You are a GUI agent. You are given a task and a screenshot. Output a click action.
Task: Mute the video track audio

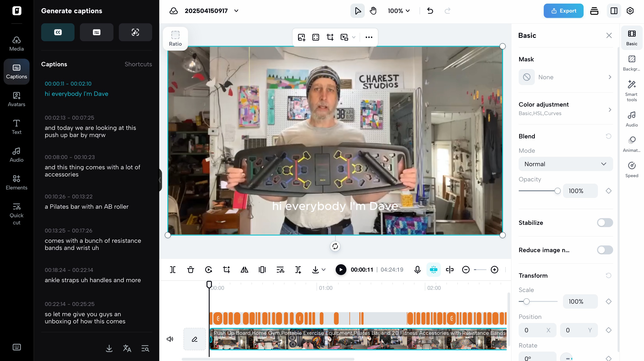click(170, 339)
